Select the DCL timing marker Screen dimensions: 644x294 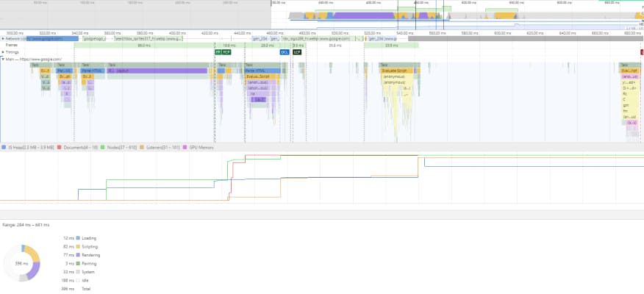coord(285,52)
